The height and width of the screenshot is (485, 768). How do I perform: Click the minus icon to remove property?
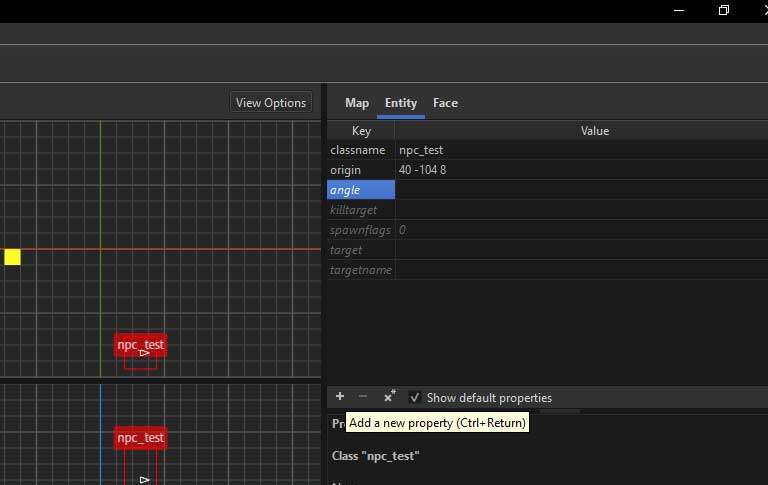click(x=363, y=397)
